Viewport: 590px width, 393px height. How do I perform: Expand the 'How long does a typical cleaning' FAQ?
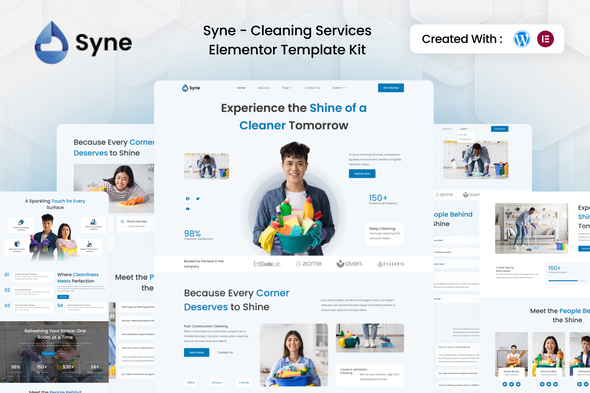(x=137, y=334)
